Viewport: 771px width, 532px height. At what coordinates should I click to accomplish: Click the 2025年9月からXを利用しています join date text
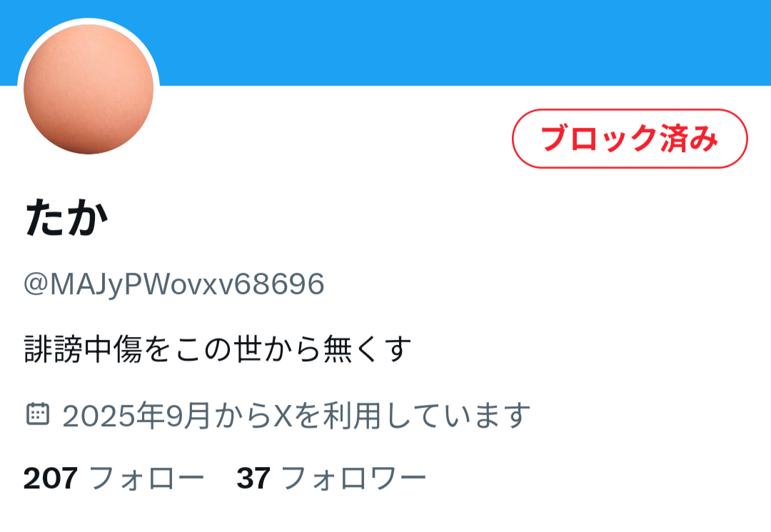click(296, 416)
